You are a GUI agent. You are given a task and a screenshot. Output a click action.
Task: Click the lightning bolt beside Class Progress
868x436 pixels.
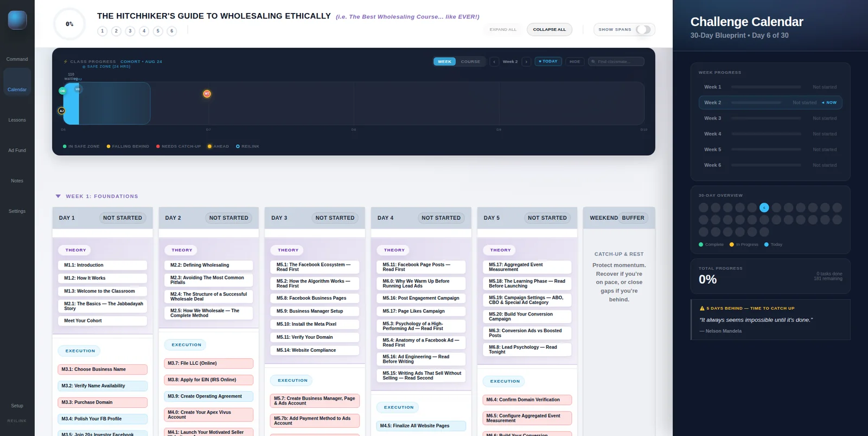66,62
